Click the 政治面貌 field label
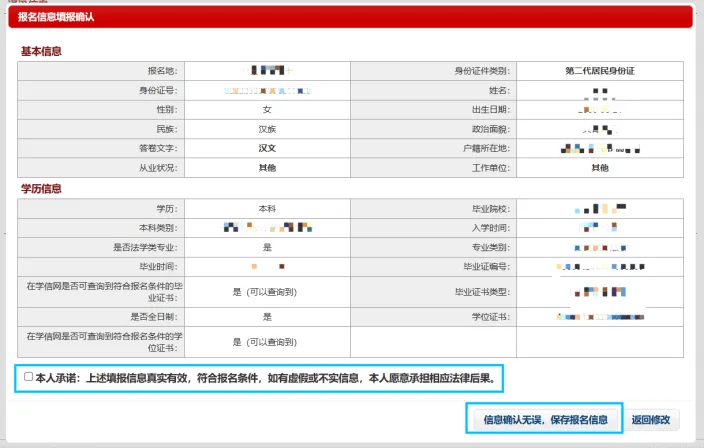 (489, 129)
